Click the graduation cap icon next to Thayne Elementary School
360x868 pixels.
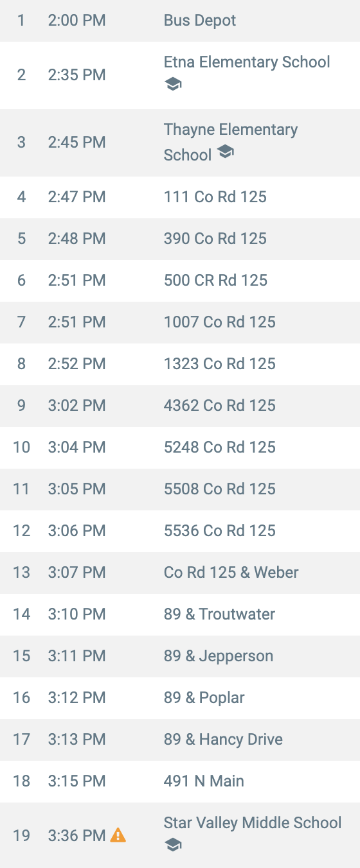click(225, 152)
